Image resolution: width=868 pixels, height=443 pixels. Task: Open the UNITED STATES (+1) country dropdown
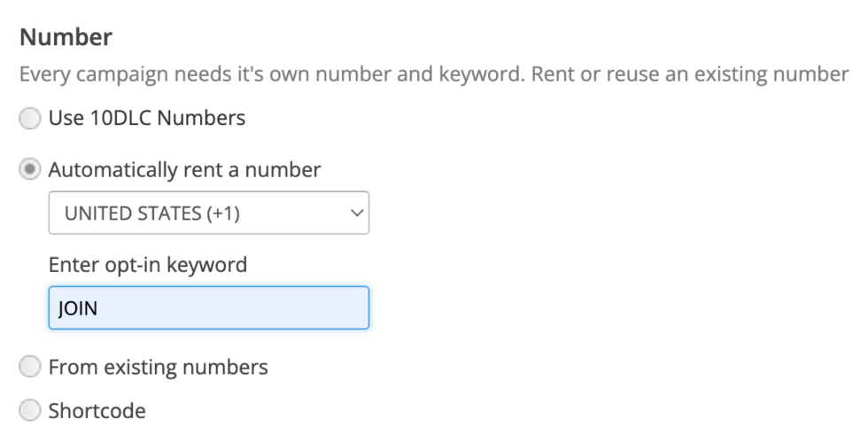point(208,214)
